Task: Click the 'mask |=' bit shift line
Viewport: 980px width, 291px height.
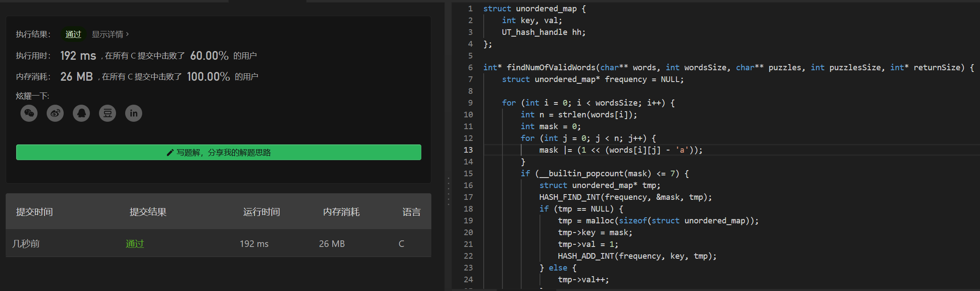Action: (621, 150)
